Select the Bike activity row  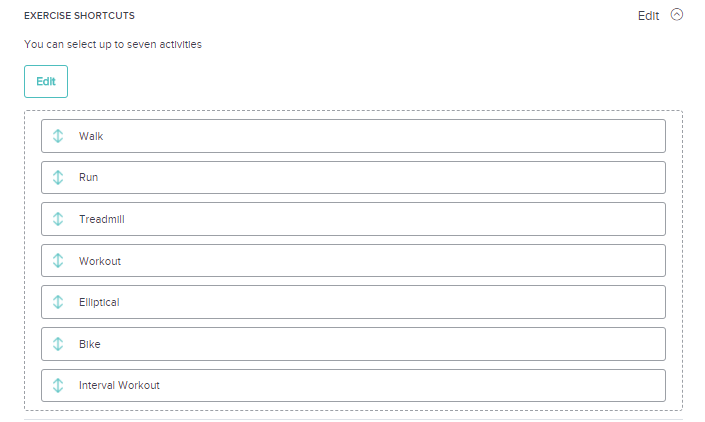pos(353,344)
